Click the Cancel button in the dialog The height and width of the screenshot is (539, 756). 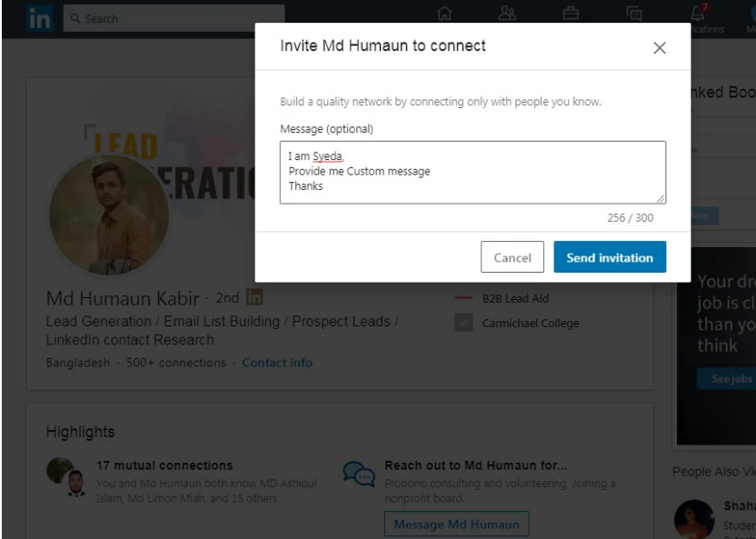512,257
